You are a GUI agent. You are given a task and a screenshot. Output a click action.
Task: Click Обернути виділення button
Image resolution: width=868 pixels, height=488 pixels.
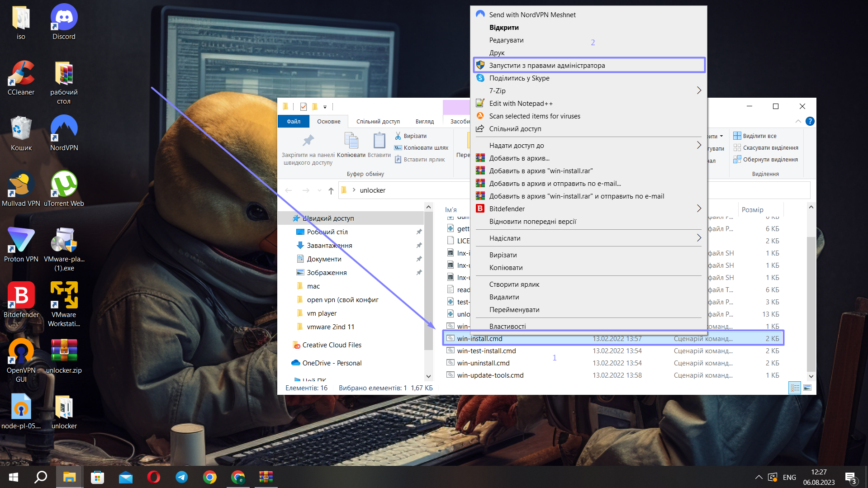point(765,159)
